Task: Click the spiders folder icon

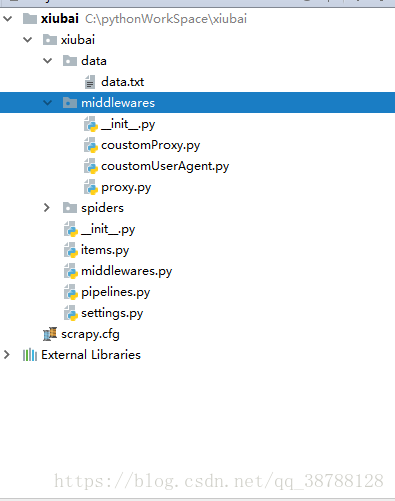Action: pos(70,208)
